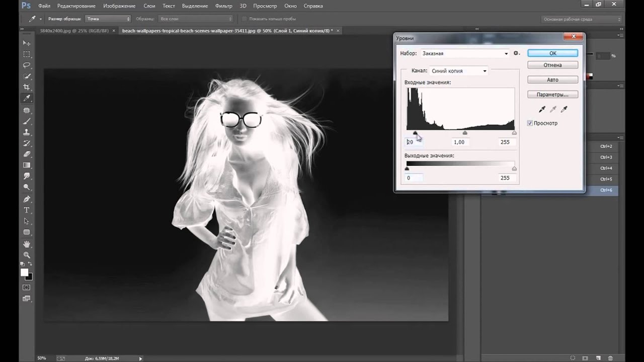This screenshot has height=362, width=644.
Task: Select the Rectangular Marquee tool
Action: coord(27,54)
